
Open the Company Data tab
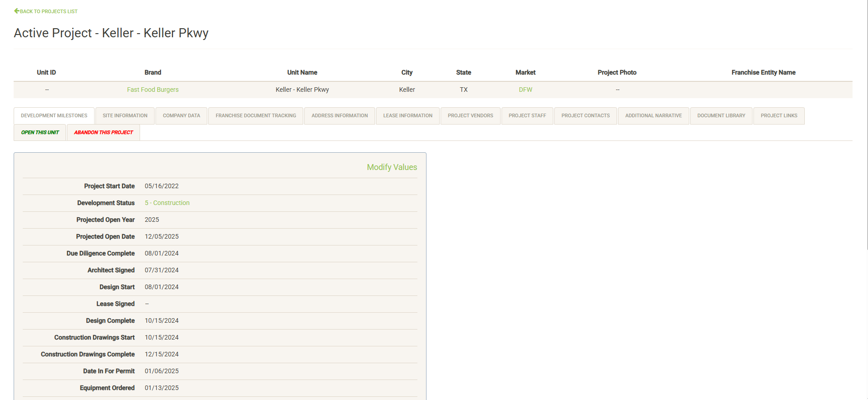coord(181,116)
